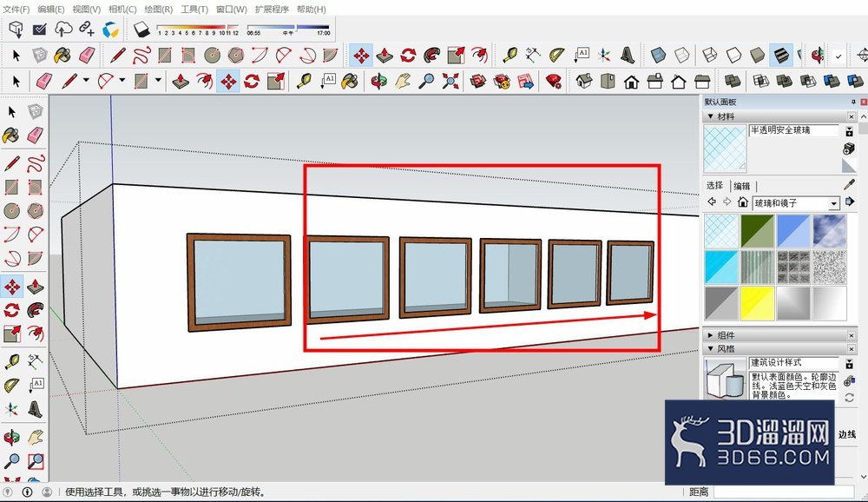Select the Axes tool in top toolbar
868x502 pixels.
coord(604,55)
